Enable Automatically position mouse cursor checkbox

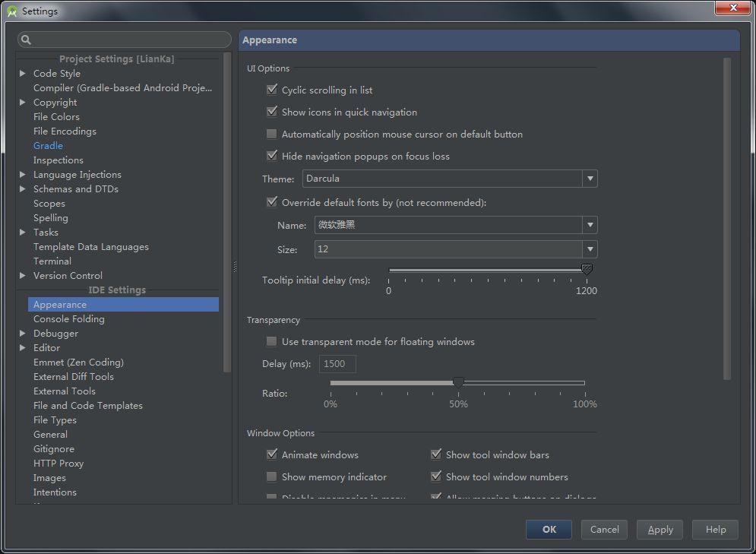point(272,135)
